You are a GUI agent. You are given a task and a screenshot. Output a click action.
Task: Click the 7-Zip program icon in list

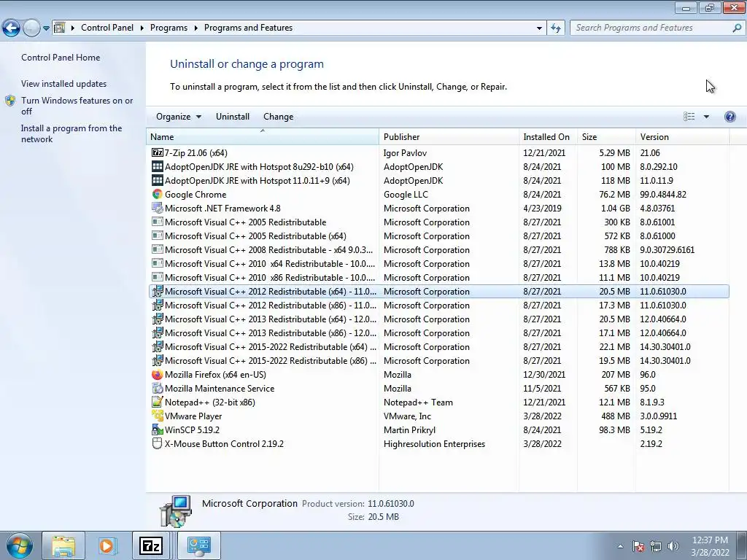(158, 153)
